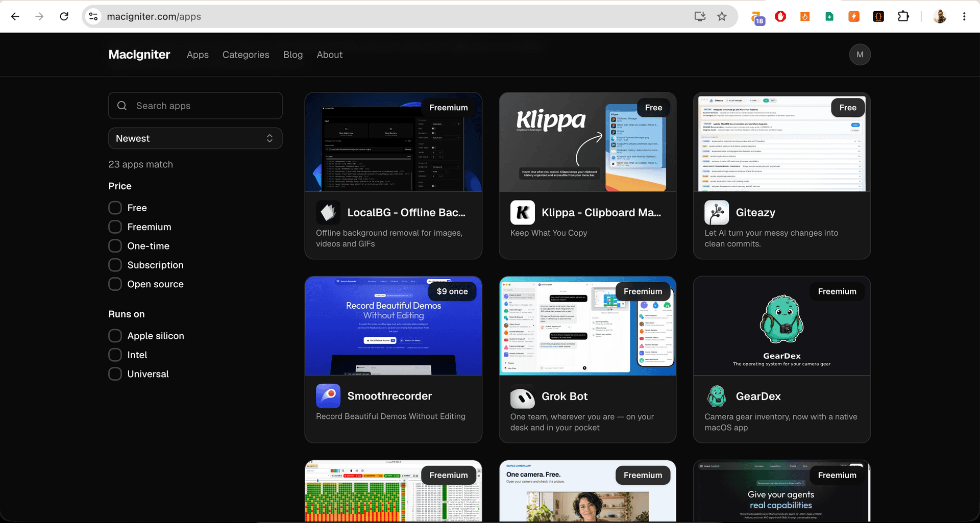Select the Open source filter

point(115,284)
